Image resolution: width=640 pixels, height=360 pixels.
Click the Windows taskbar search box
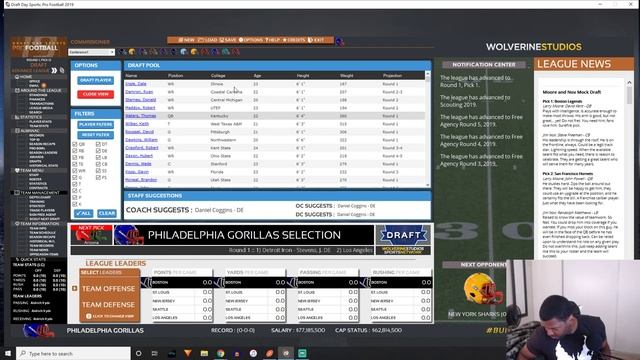pyautogui.click(x=73, y=353)
